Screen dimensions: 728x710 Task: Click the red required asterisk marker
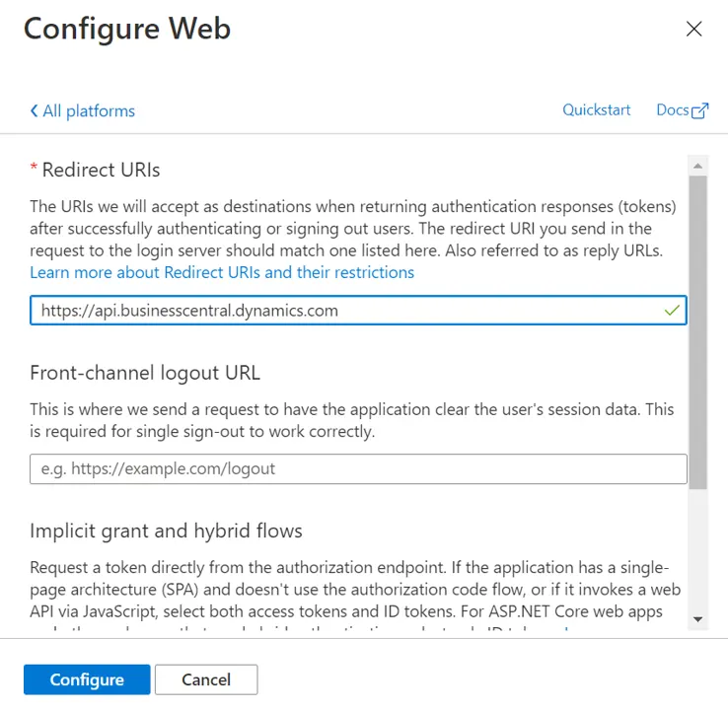pos(34,167)
